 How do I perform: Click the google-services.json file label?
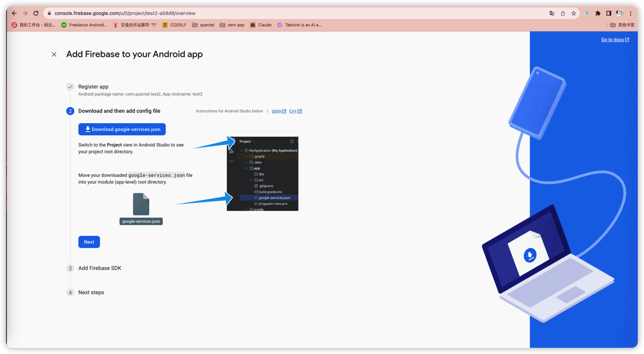(x=141, y=221)
